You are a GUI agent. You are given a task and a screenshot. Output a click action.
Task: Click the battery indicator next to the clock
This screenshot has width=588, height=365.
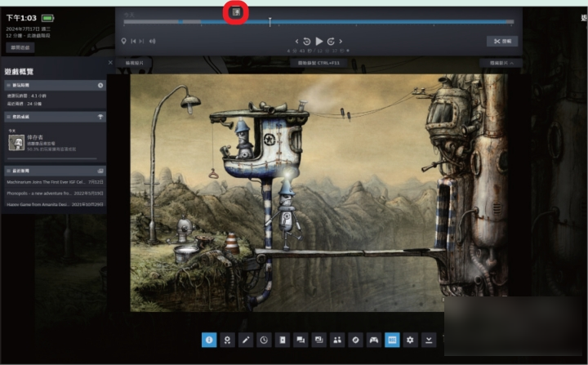click(48, 18)
